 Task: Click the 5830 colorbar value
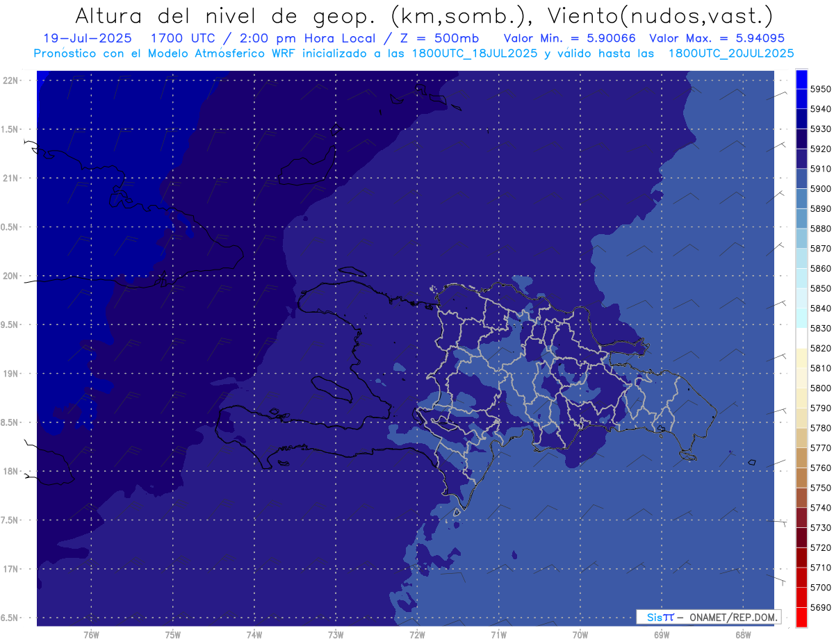coord(821,328)
